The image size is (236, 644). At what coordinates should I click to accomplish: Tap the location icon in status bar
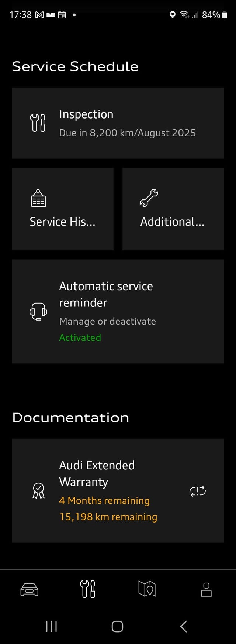(x=172, y=15)
